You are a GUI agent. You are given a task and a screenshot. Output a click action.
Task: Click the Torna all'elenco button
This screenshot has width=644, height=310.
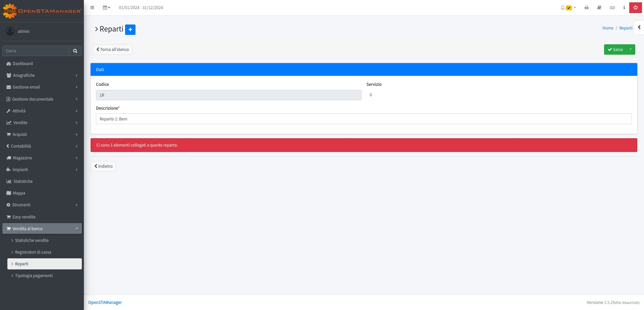pos(112,50)
